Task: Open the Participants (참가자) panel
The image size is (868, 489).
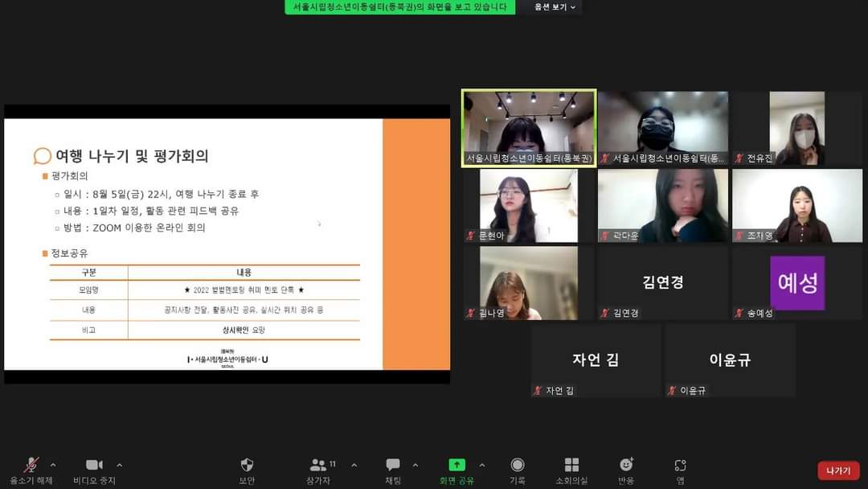Action: [319, 466]
